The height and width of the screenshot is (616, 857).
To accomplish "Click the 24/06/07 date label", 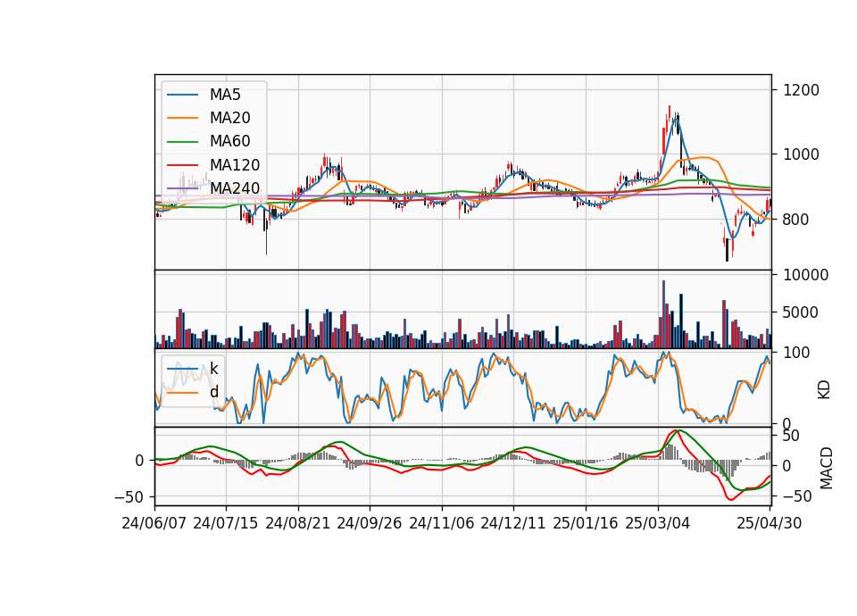I will coord(154,523).
